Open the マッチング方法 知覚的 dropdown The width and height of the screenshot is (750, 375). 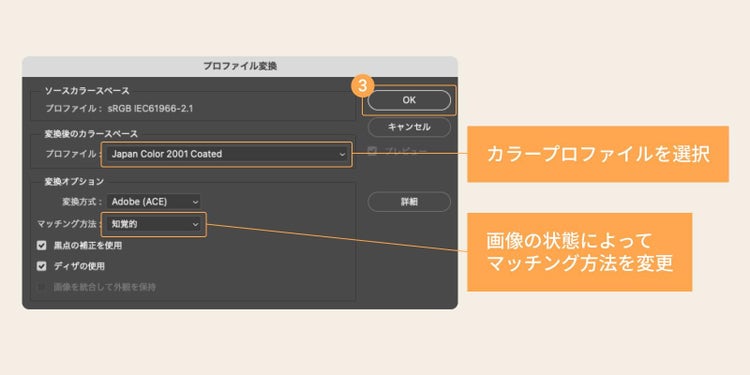(154, 224)
